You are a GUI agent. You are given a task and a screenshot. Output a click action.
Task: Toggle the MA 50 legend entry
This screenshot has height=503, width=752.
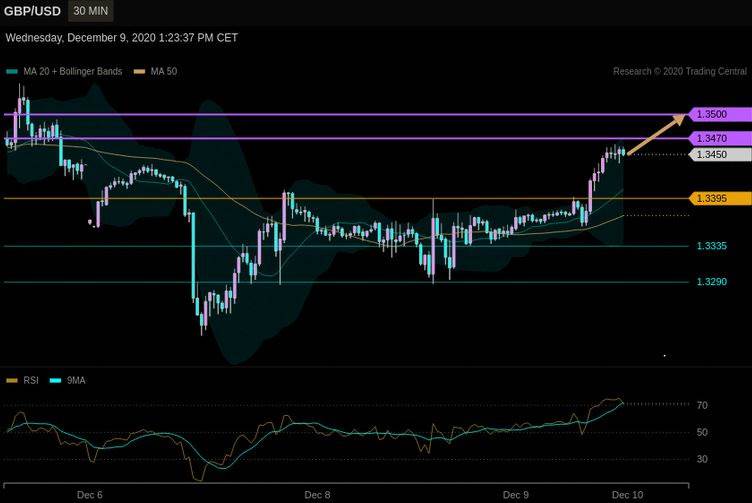pos(155,71)
